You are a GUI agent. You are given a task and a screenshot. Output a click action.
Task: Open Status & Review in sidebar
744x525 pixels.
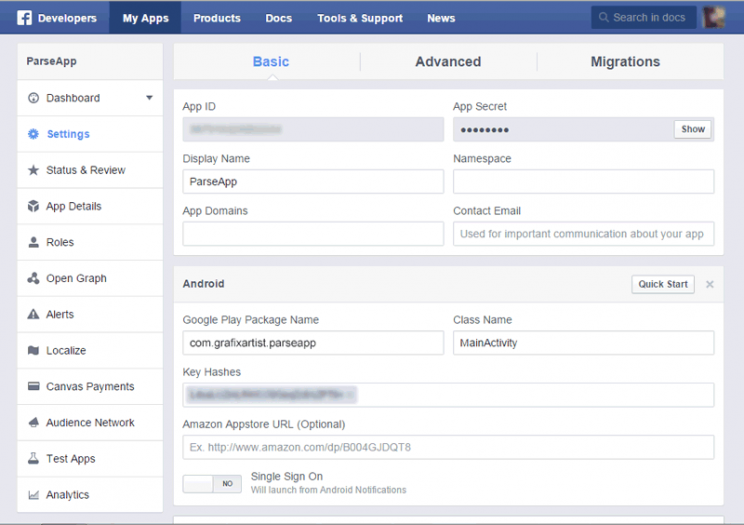point(90,170)
